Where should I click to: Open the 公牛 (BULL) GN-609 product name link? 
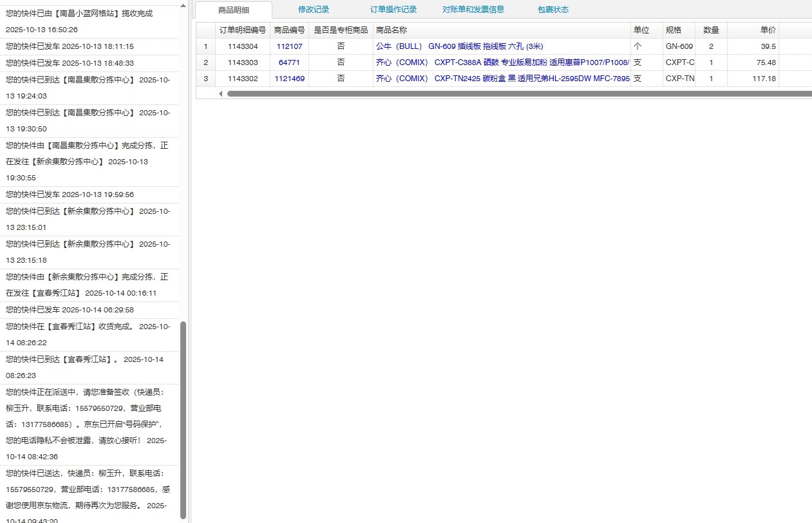[x=459, y=46]
